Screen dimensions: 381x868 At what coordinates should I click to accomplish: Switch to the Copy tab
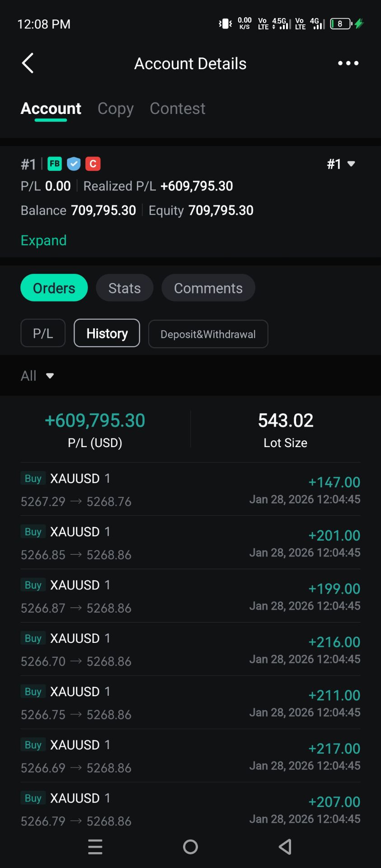tap(116, 108)
